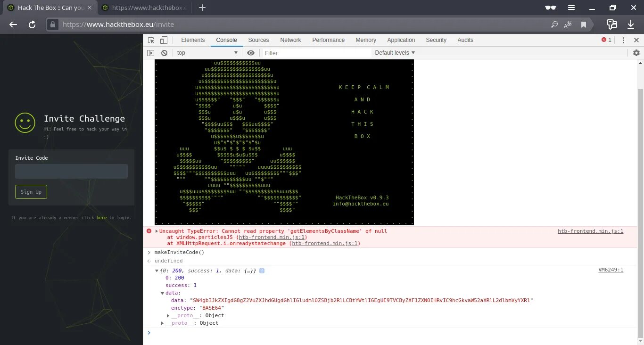Image resolution: width=644 pixels, height=345 pixels.
Task: Click the info@hackthebox.eu text in the banner
Action: 361,204
